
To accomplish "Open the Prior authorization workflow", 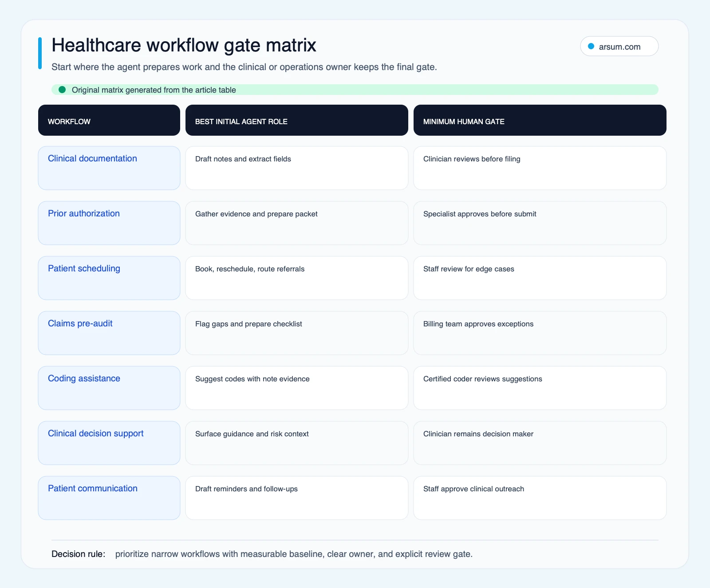I will click(109, 223).
